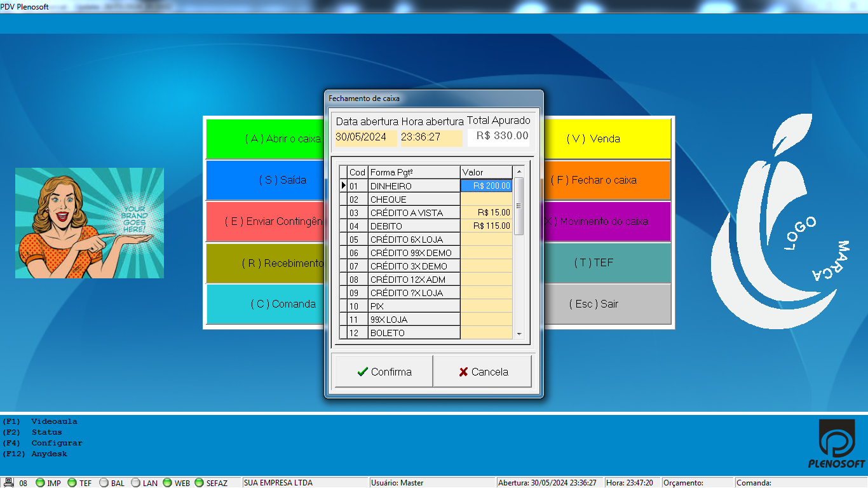The width and height of the screenshot is (868, 488).
Task: Click the empty Valor cell for PIX
Action: (x=486, y=306)
